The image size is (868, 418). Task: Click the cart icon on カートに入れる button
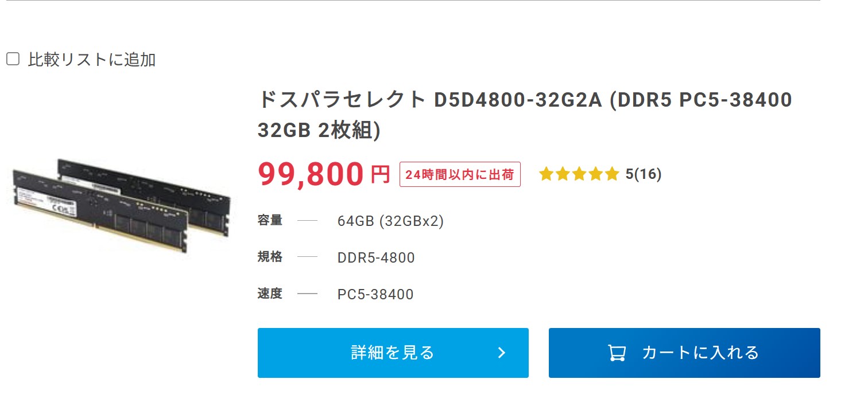click(x=616, y=353)
